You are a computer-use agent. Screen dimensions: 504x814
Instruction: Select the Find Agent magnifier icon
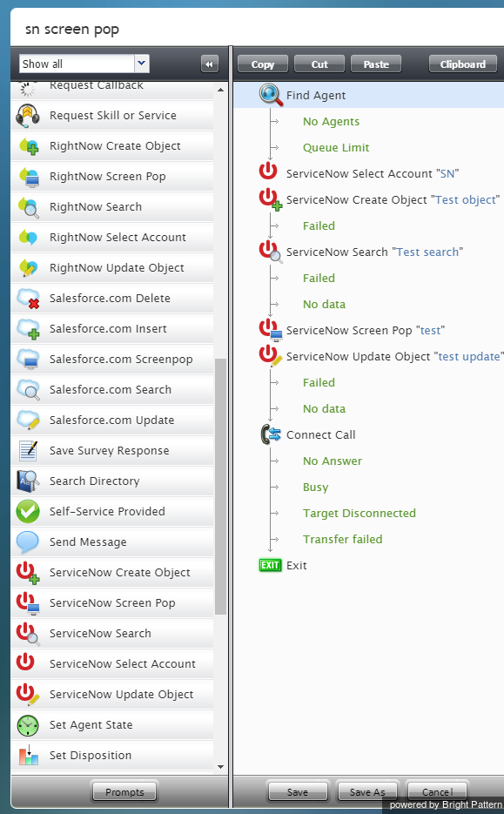point(271,95)
